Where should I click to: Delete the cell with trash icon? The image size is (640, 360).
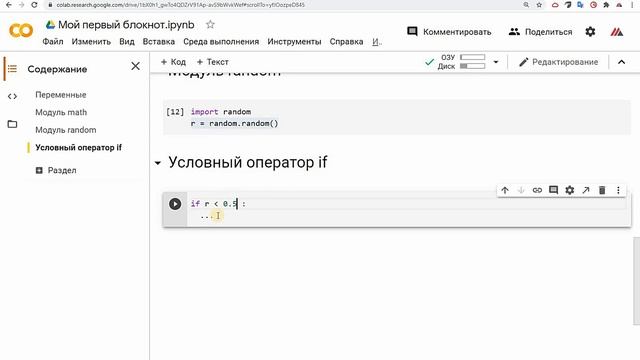pyautogui.click(x=602, y=190)
